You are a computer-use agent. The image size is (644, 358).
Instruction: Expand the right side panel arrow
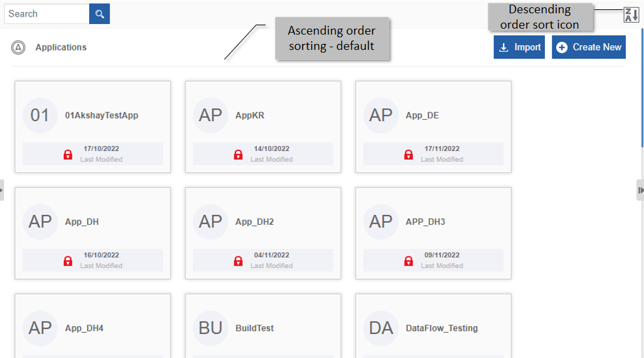tap(640, 190)
